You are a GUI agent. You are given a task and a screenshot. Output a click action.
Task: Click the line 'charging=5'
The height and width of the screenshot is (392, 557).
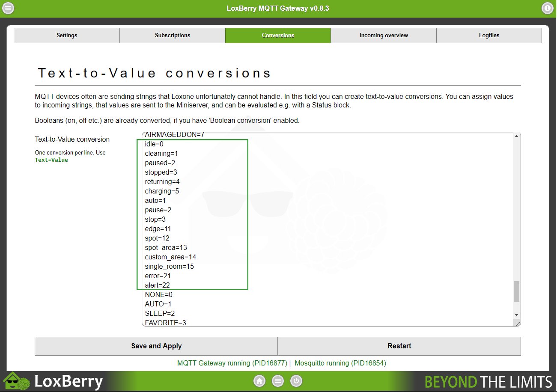162,191
